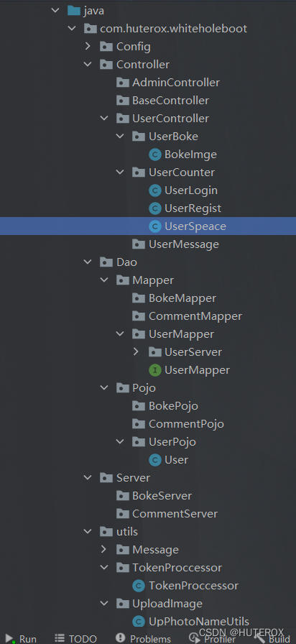This screenshot has height=644, width=296.
Task: Click the TokenProccessor class icon
Action: (x=139, y=586)
